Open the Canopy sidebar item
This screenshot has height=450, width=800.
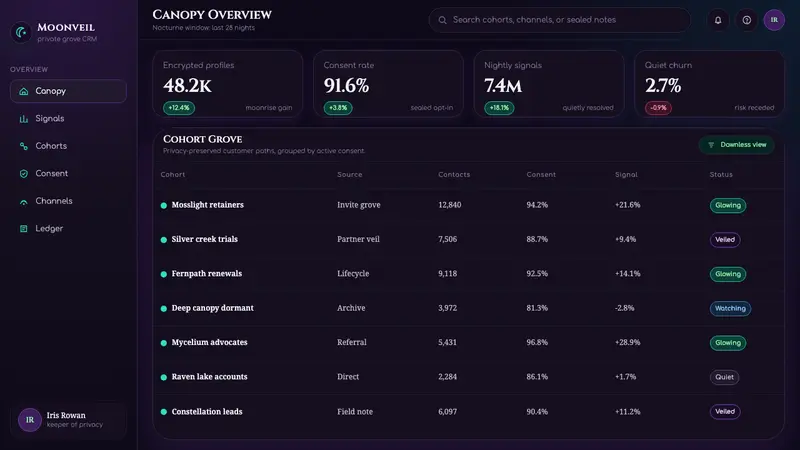point(68,91)
